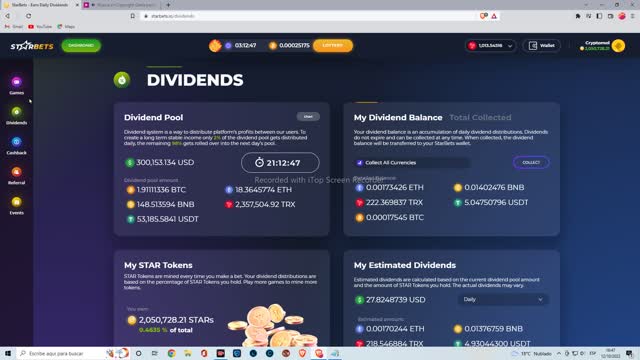The width and height of the screenshot is (640, 360).
Task: Open the YouTube bookmark
Action: point(40,27)
